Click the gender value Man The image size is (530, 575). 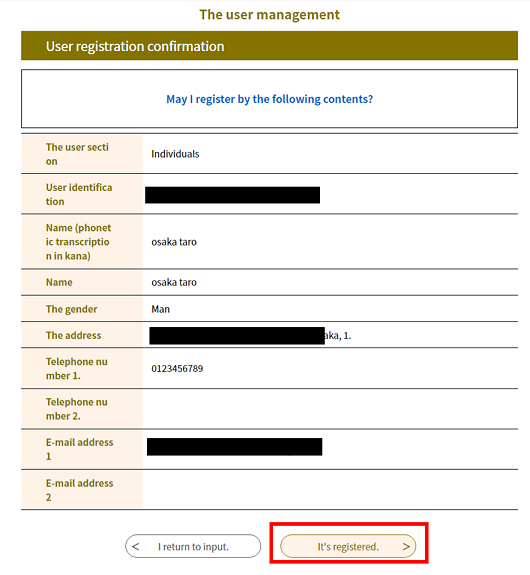tap(161, 309)
